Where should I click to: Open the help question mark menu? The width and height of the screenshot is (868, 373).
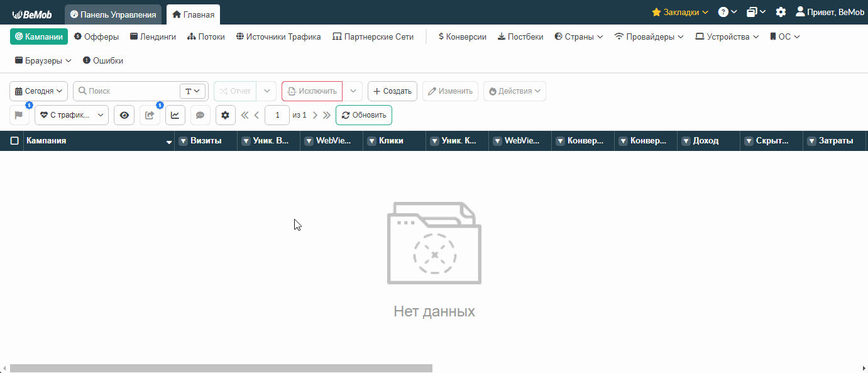click(x=728, y=12)
